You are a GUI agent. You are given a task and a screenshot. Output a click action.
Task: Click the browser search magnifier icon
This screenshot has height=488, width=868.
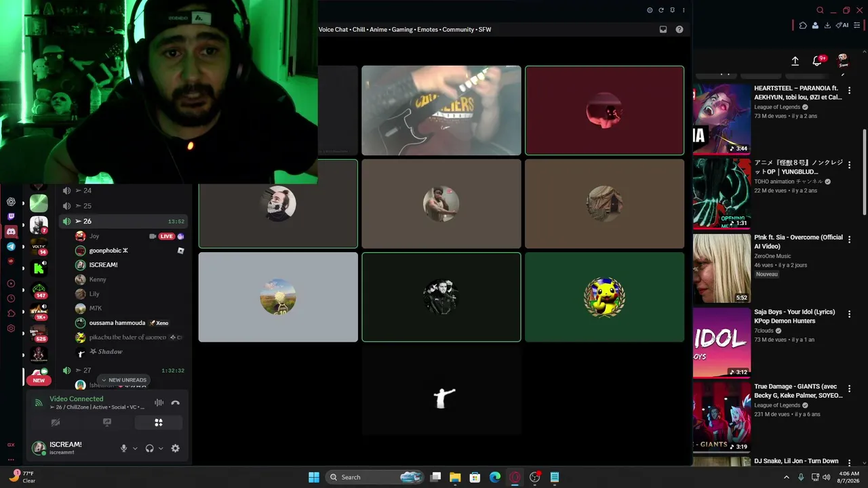(820, 10)
